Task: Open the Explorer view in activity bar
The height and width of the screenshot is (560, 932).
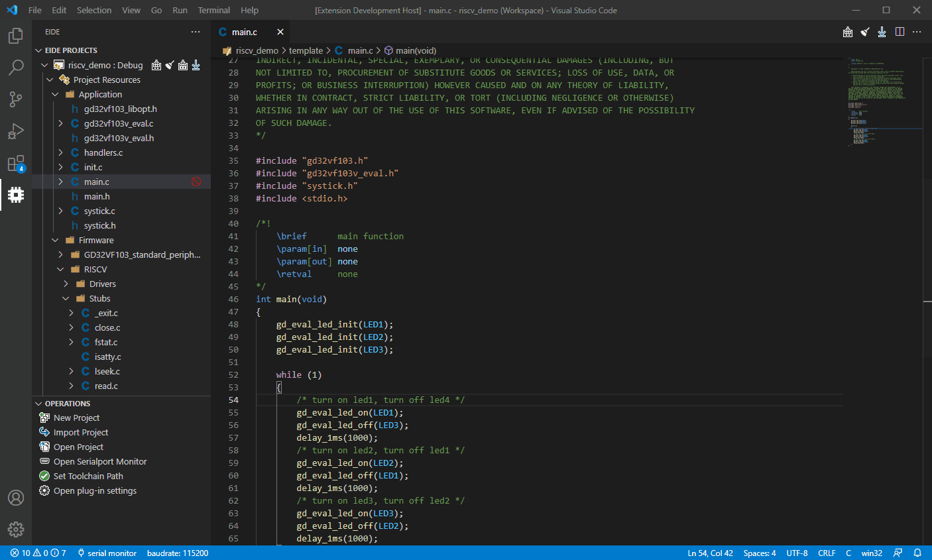Action: point(16,36)
